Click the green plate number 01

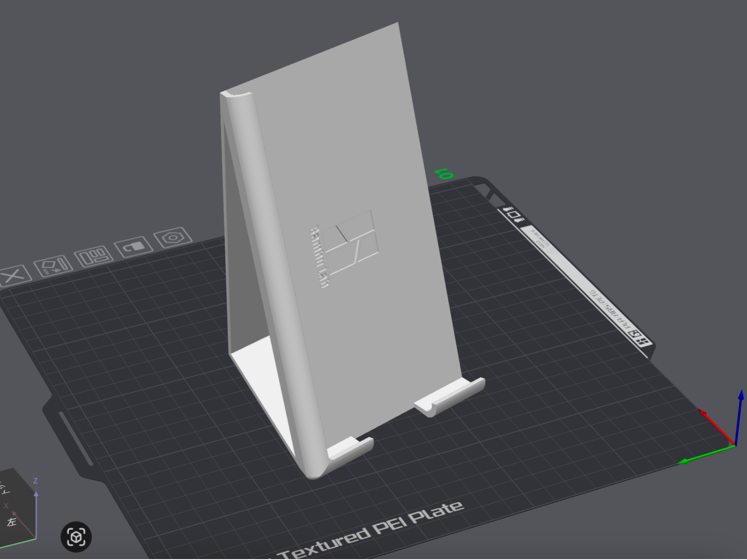pyautogui.click(x=444, y=174)
